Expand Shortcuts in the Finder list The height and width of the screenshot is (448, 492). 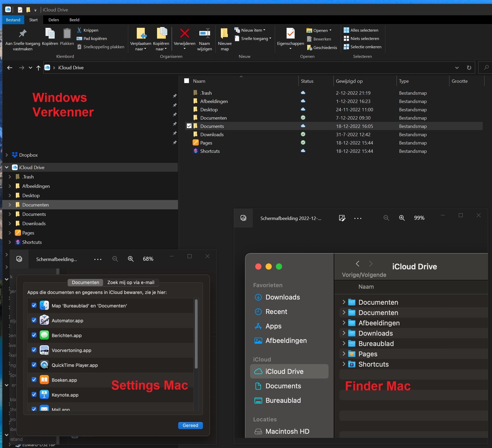pyautogui.click(x=344, y=364)
